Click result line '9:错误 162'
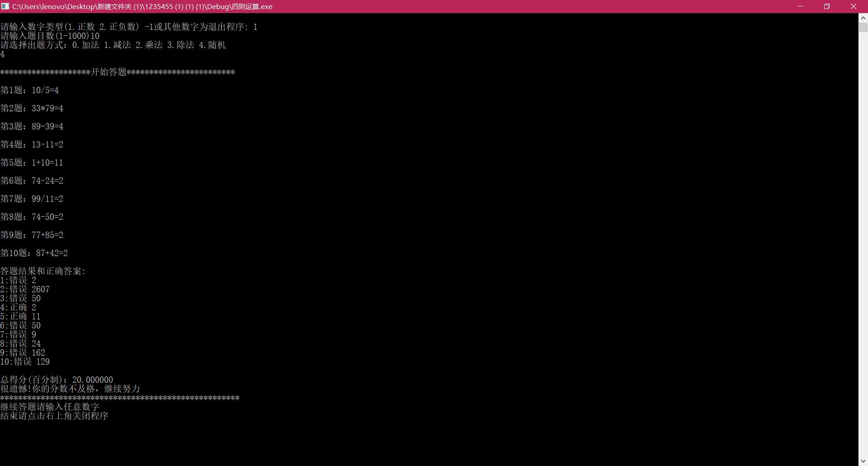Screen dimensions: 868x466 pyautogui.click(x=23, y=352)
